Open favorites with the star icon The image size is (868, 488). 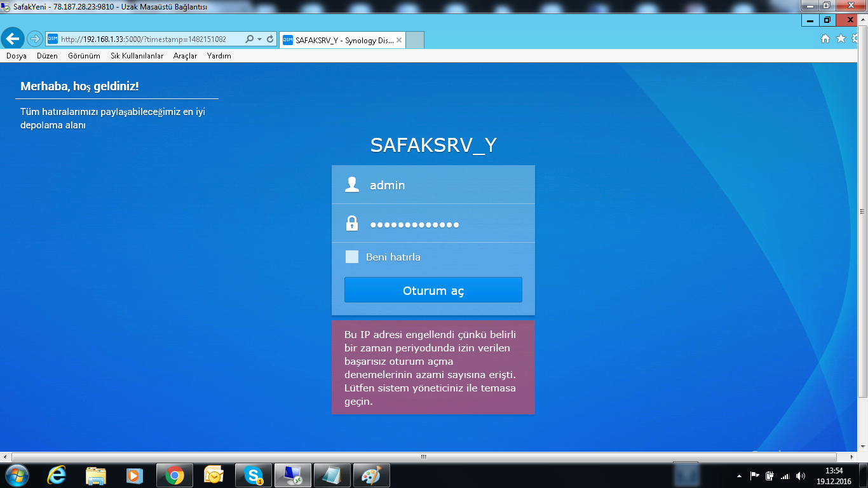click(x=841, y=39)
